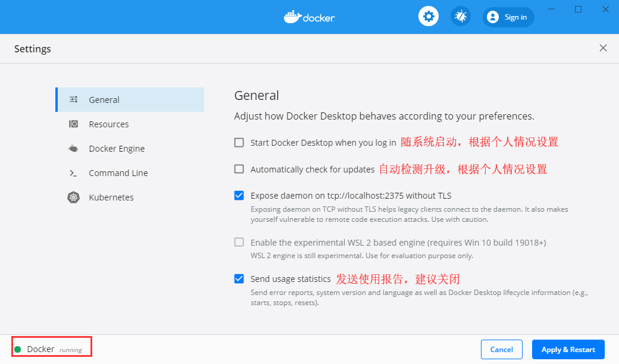This screenshot has height=364, width=619.
Task: Click the user avatar icon beside Sign in
Action: tap(493, 17)
